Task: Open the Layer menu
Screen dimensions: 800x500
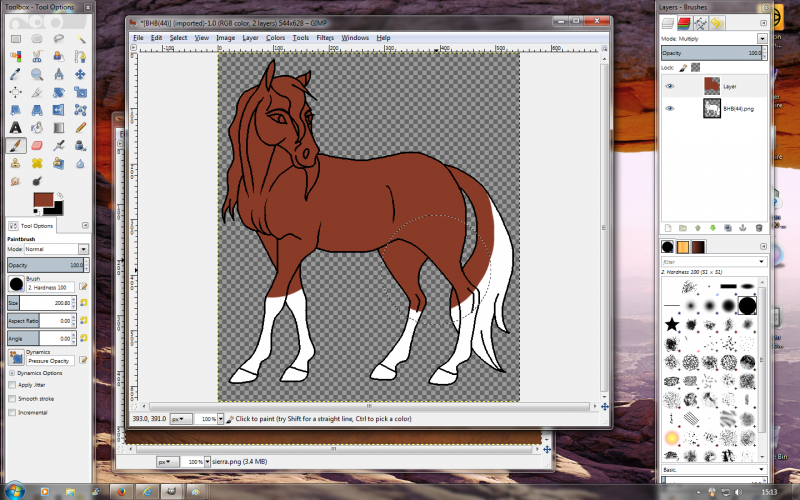Action: tap(250, 38)
